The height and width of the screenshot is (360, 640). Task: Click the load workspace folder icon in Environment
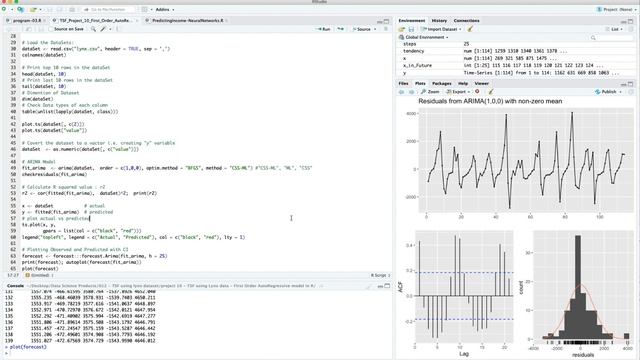pyautogui.click(x=402, y=29)
